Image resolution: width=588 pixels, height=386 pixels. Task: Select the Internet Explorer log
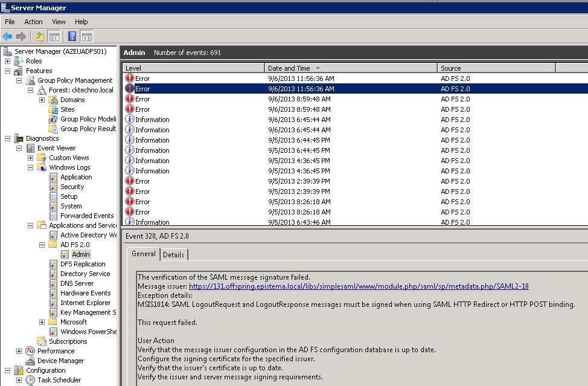tap(86, 303)
